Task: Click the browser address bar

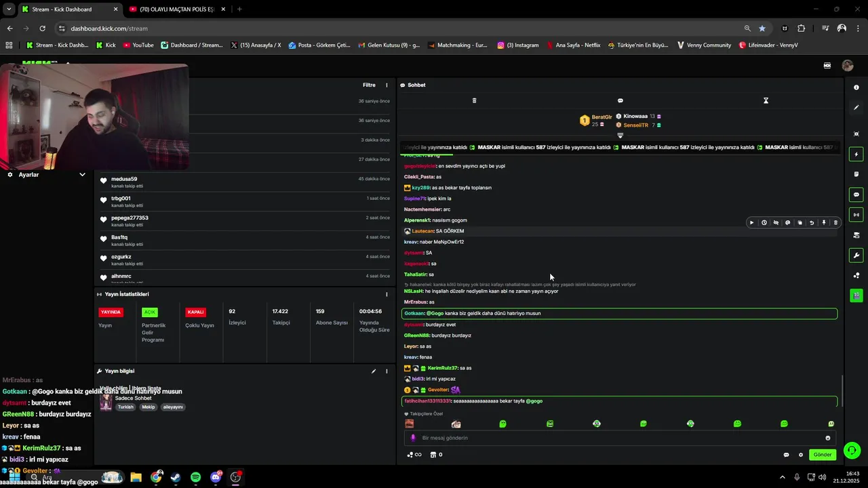Action: click(400, 28)
